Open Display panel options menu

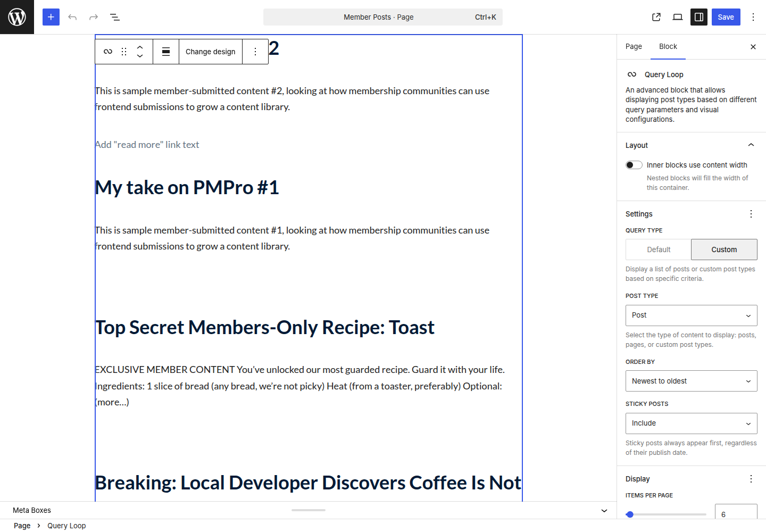coord(751,479)
